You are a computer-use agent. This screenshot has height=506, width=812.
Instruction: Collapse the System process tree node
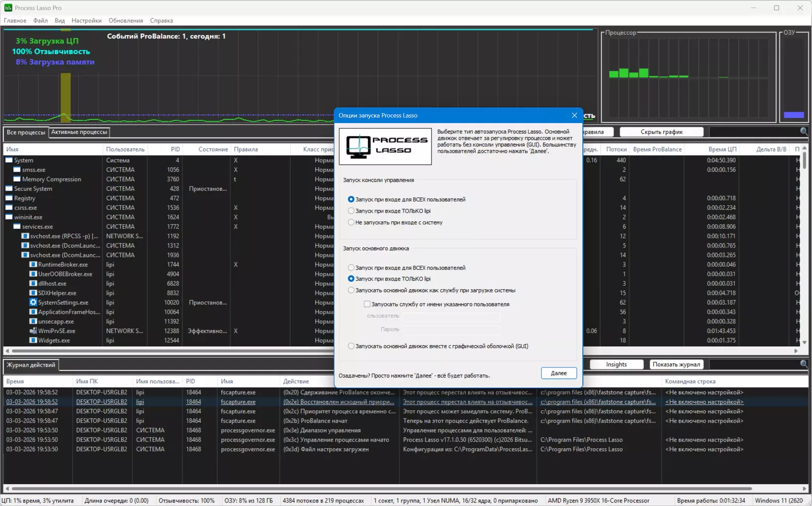point(9,160)
